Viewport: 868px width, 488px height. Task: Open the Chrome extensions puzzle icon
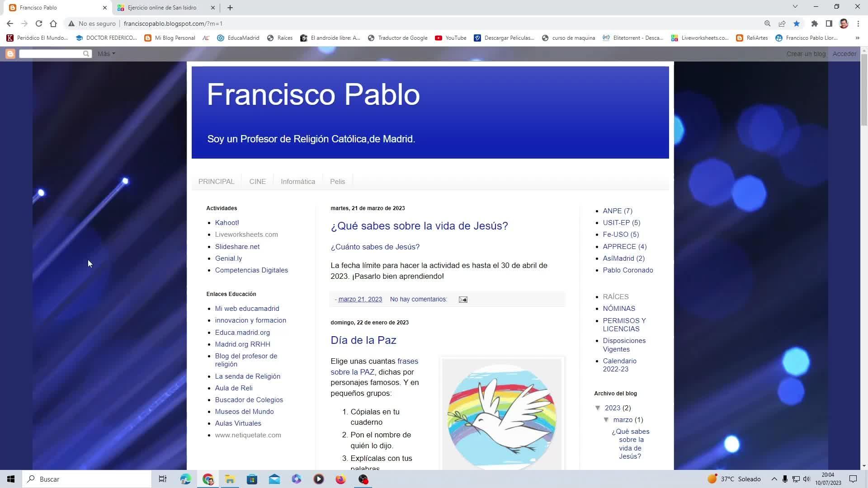(814, 23)
